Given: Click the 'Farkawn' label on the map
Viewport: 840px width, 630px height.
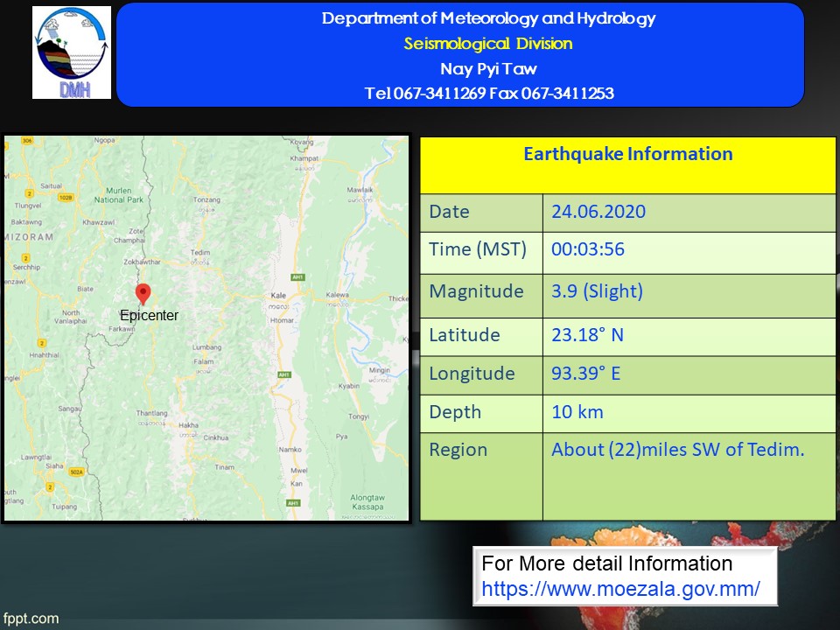Looking at the screenshot, I should click(x=122, y=328).
